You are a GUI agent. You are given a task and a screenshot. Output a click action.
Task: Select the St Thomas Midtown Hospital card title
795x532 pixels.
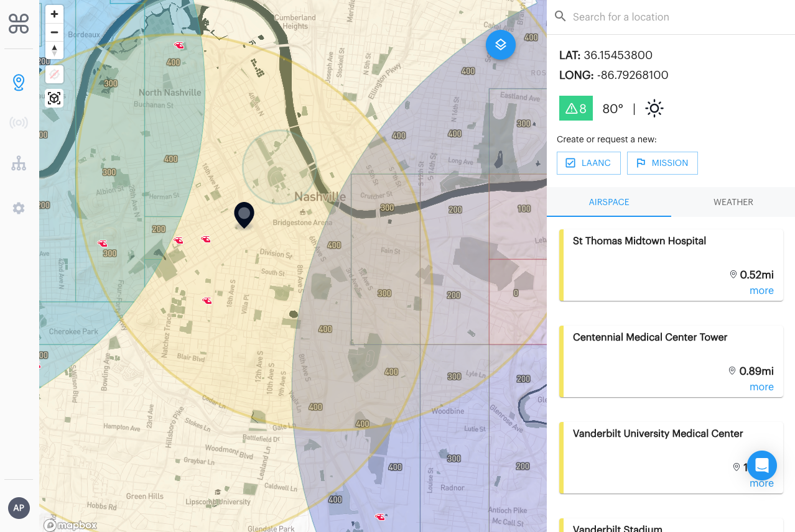639,241
